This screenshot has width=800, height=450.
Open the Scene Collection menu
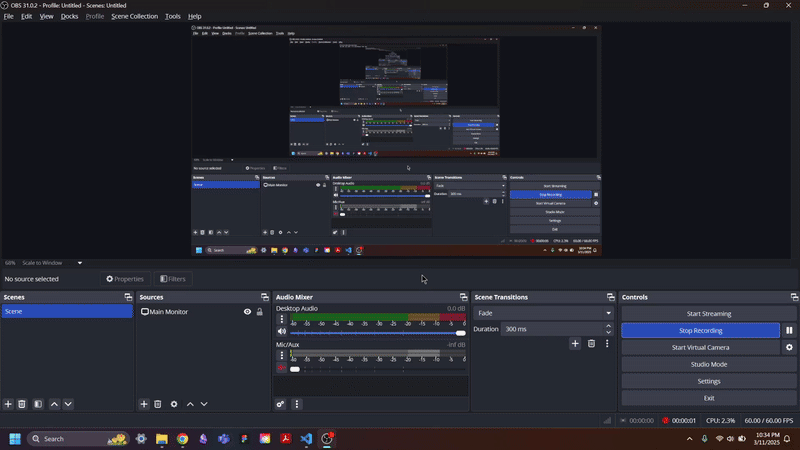[x=134, y=17]
